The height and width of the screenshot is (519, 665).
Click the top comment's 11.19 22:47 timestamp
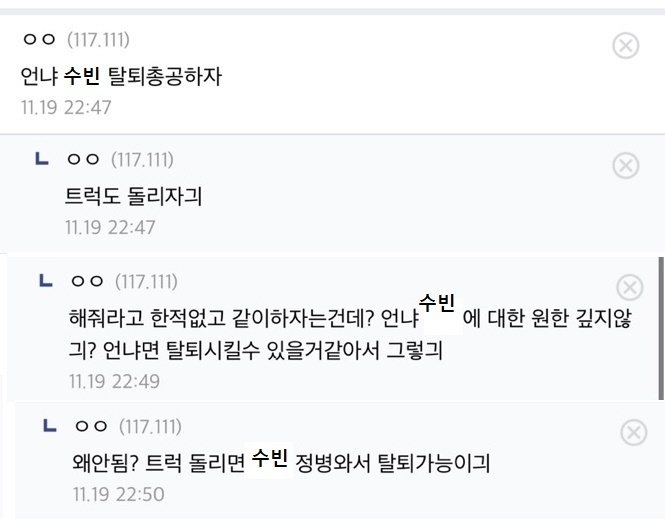(66, 107)
